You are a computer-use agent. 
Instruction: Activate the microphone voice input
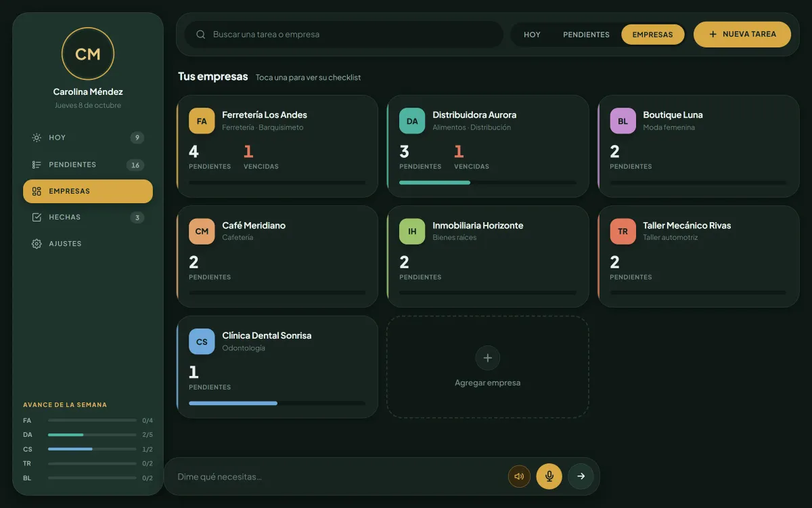pyautogui.click(x=549, y=476)
